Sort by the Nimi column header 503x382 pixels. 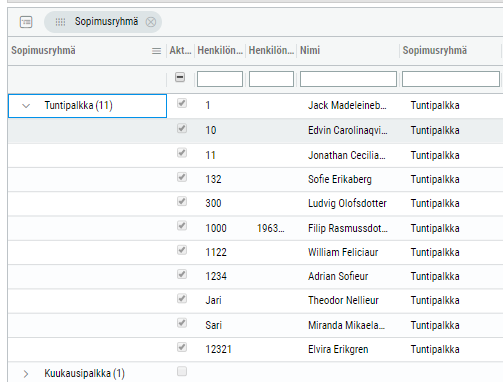(x=310, y=50)
